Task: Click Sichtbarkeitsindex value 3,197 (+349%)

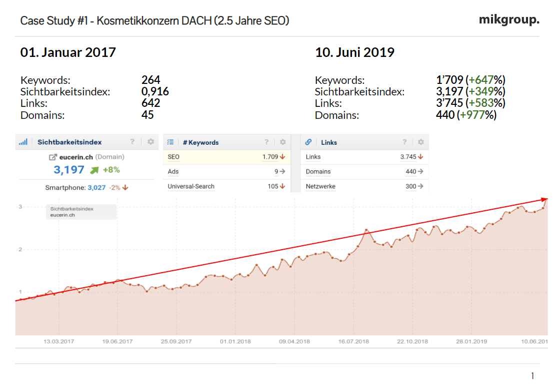Action: (470, 91)
